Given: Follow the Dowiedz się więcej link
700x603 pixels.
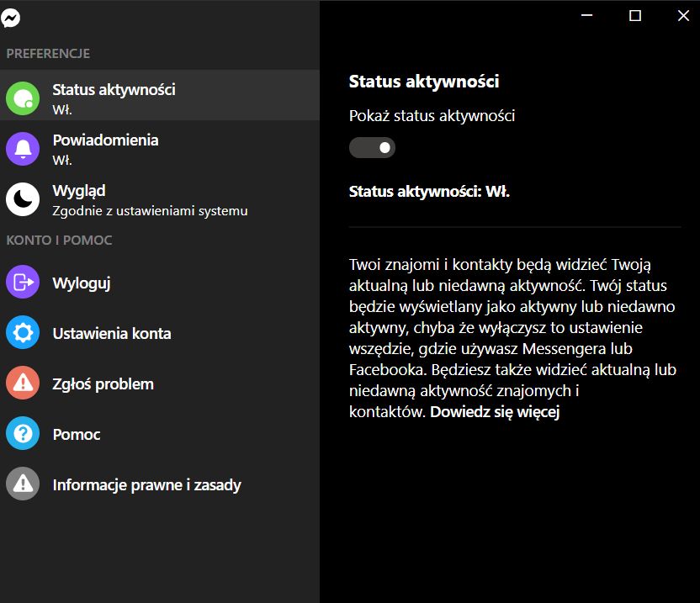Looking at the screenshot, I should pos(495,412).
